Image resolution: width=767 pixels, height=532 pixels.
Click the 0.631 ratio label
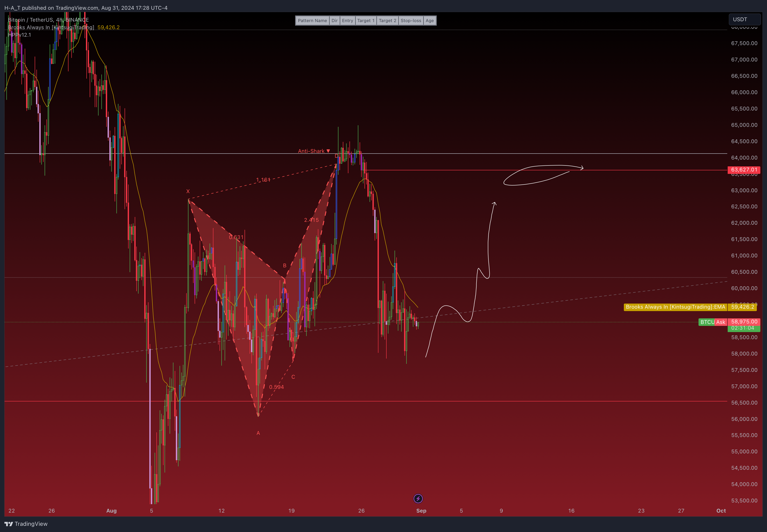tap(236, 237)
